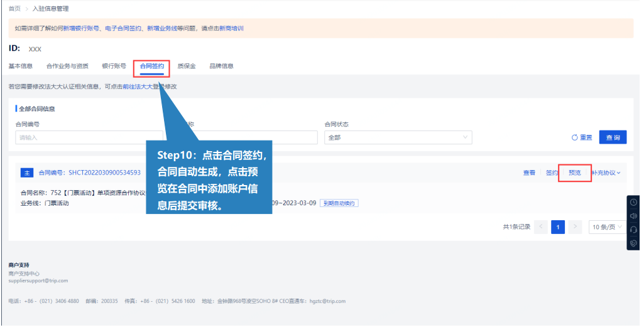Screen dimensions: 644x330
Task: Open the 10 条/页 page size selector
Action: [607, 227]
